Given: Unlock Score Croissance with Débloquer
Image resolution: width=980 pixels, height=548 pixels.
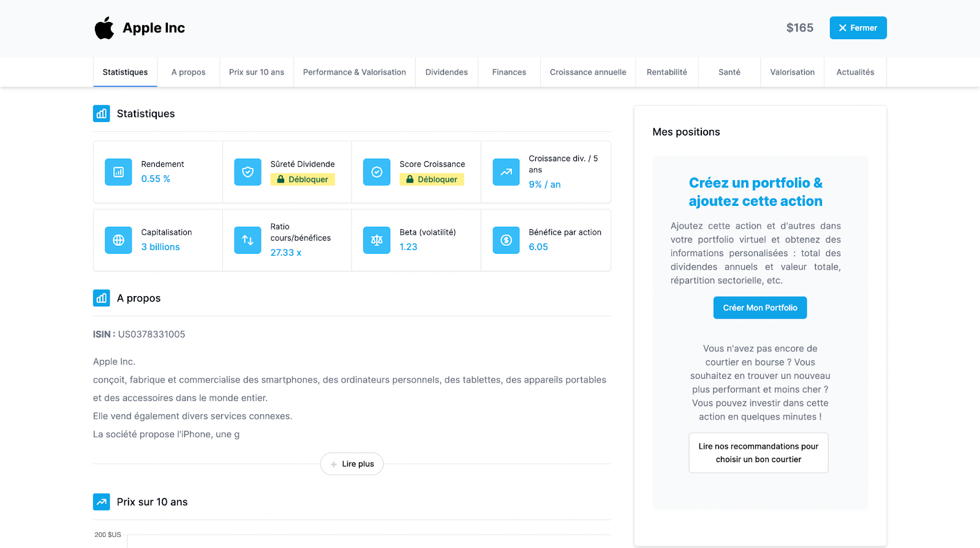Looking at the screenshot, I should click(432, 180).
